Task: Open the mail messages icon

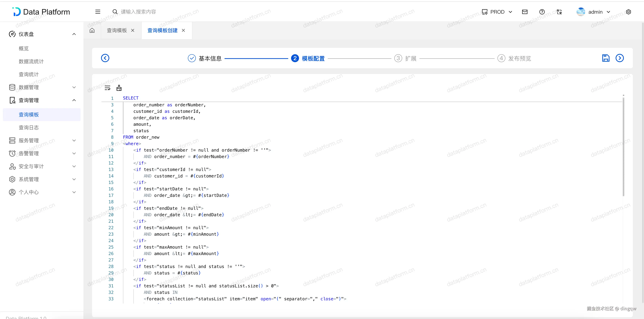Action: [525, 12]
